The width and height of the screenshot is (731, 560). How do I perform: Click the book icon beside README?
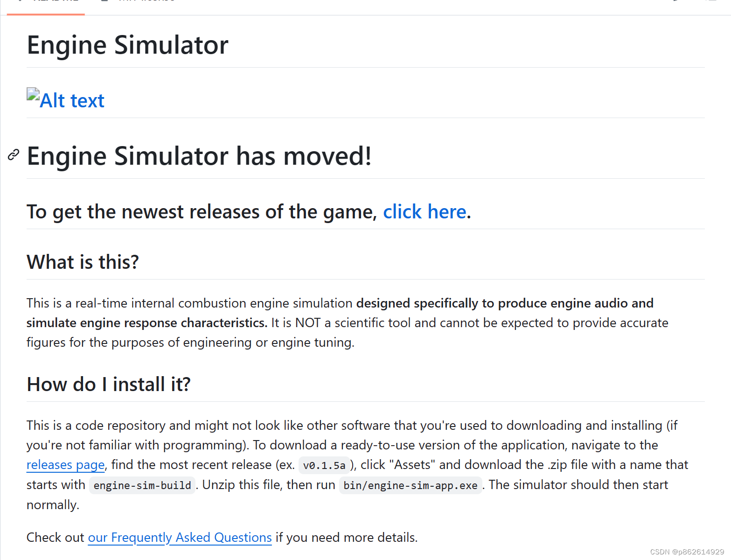click(x=20, y=2)
